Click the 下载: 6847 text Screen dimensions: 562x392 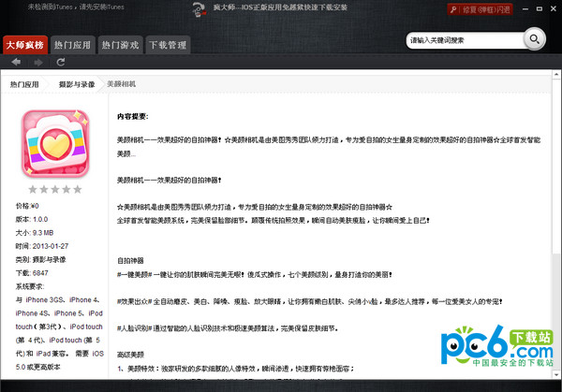(32, 273)
